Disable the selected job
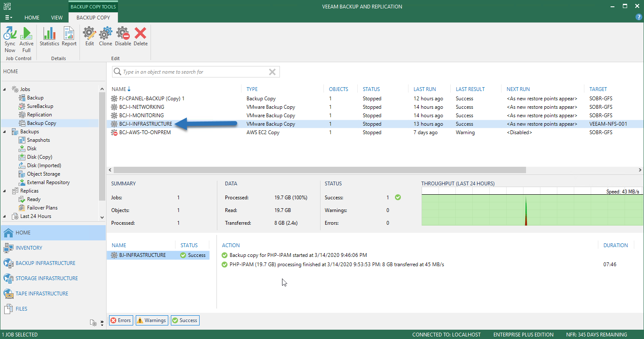 coord(123,37)
